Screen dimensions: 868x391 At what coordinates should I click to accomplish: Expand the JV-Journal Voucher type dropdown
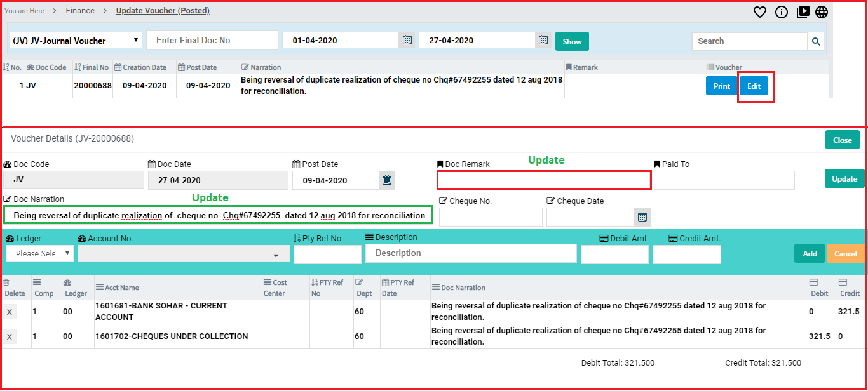[x=75, y=41]
